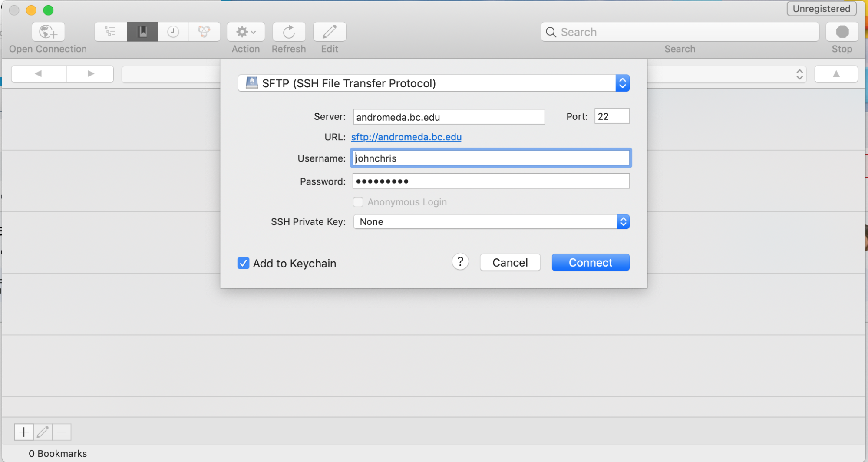Click the Refresh toolbar icon
868x462 pixels.
pyautogui.click(x=289, y=32)
